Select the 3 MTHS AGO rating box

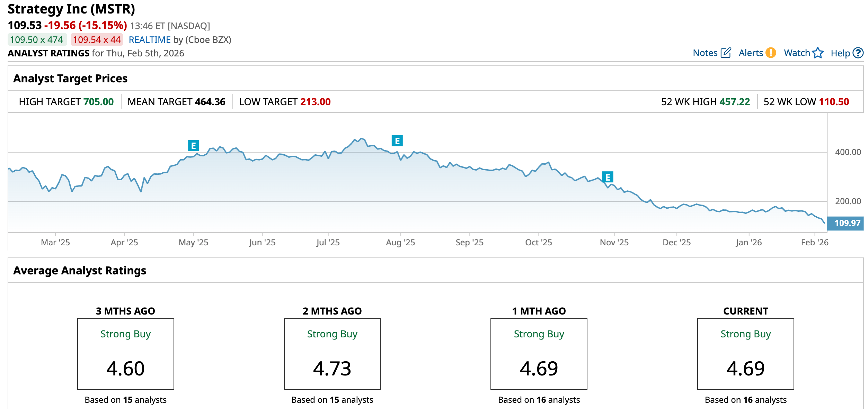(x=125, y=354)
